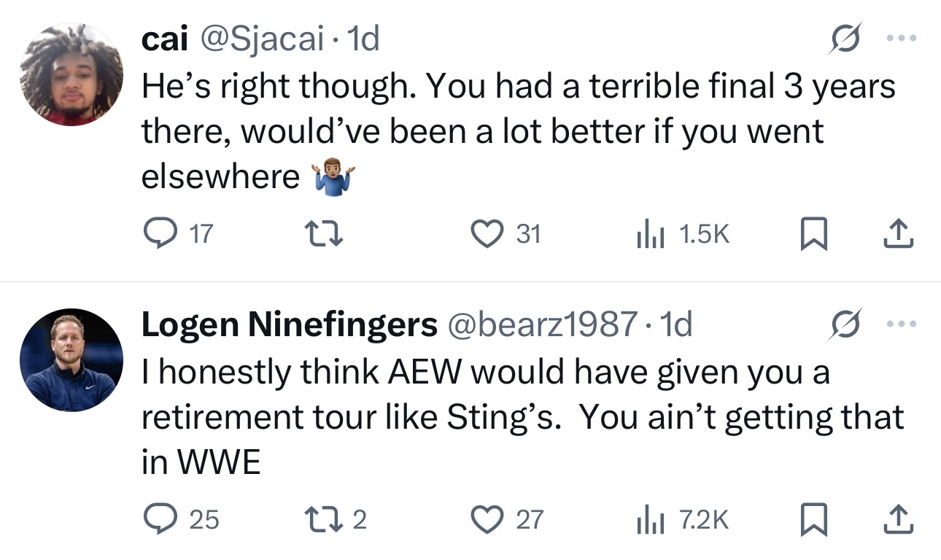Viewport: 941px width, 560px height.
Task: Open cai's profile picture
Action: 71,74
